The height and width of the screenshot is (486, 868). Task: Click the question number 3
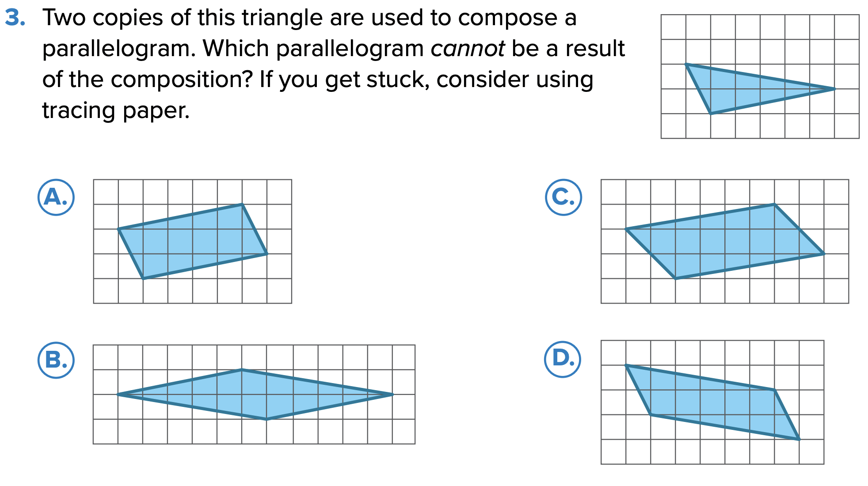[15, 18]
